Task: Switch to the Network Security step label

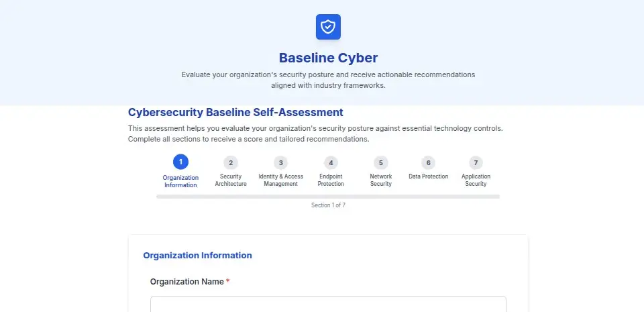Action: [380, 180]
